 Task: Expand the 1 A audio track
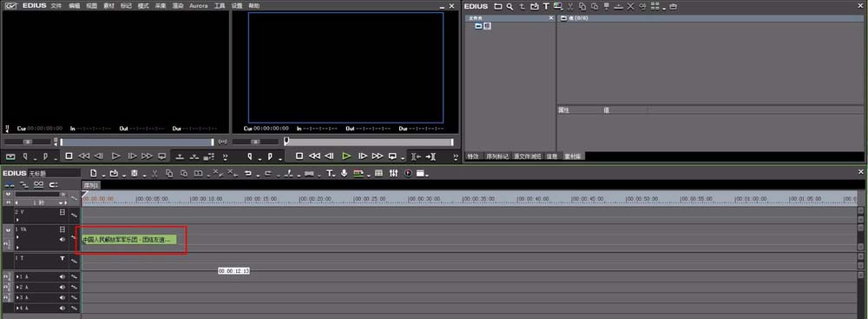(x=17, y=276)
